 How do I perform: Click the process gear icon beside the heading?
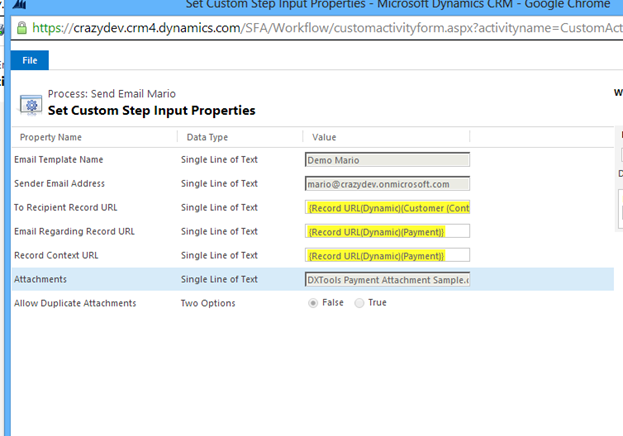point(30,103)
